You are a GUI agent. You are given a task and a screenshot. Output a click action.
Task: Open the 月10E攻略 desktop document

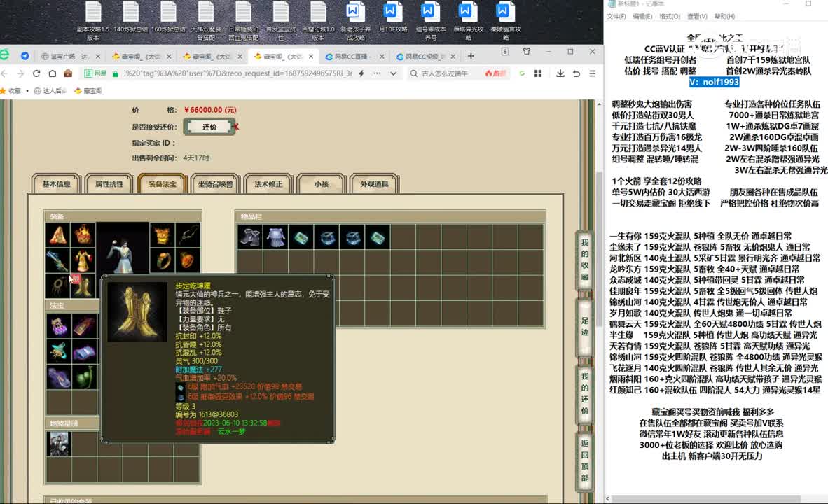point(393,18)
